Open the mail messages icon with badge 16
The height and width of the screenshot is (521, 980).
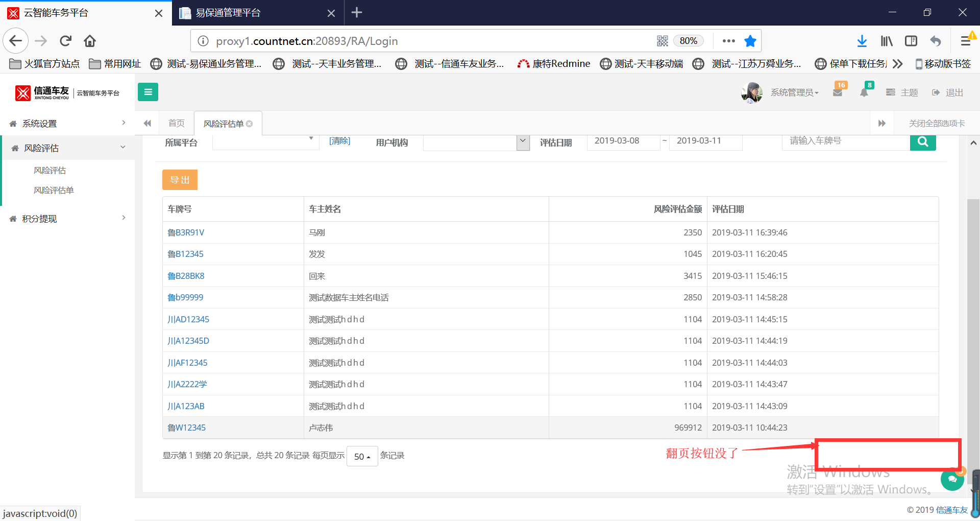tap(838, 92)
